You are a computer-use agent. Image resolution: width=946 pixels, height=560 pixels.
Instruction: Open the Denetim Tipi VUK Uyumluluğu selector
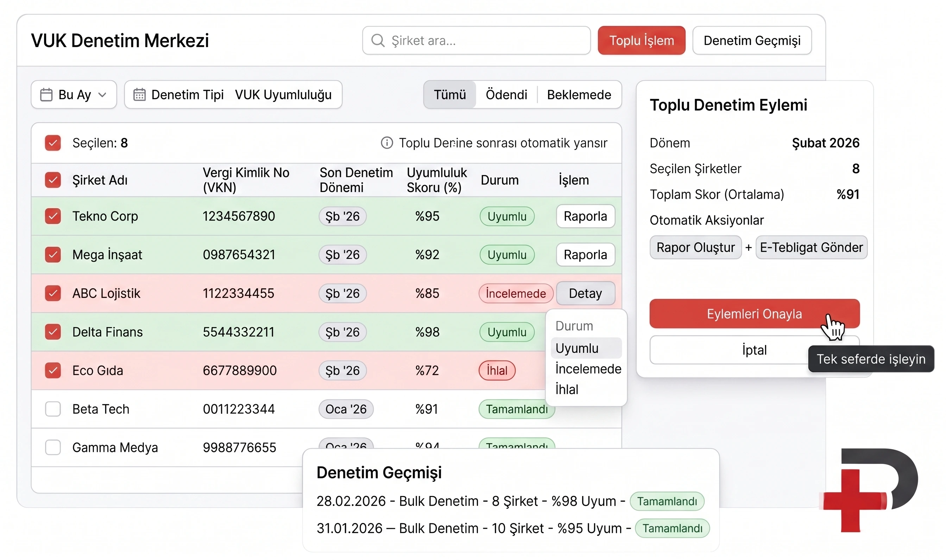click(233, 94)
